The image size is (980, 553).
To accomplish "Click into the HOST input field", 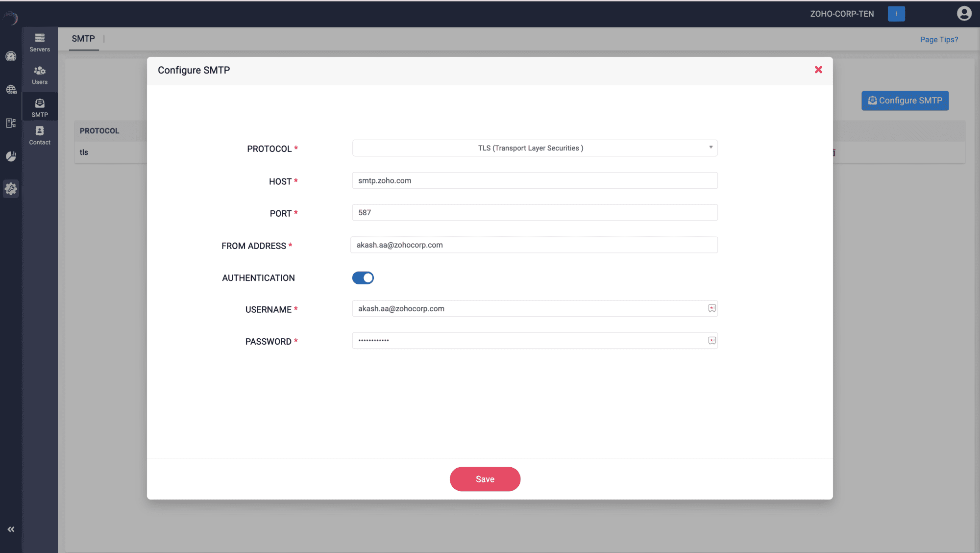I will click(x=535, y=180).
